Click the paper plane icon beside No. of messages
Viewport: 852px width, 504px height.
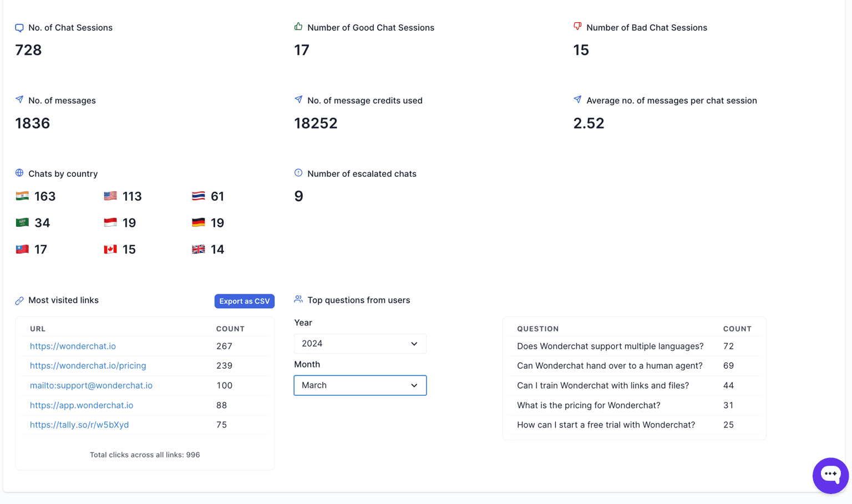click(x=19, y=100)
